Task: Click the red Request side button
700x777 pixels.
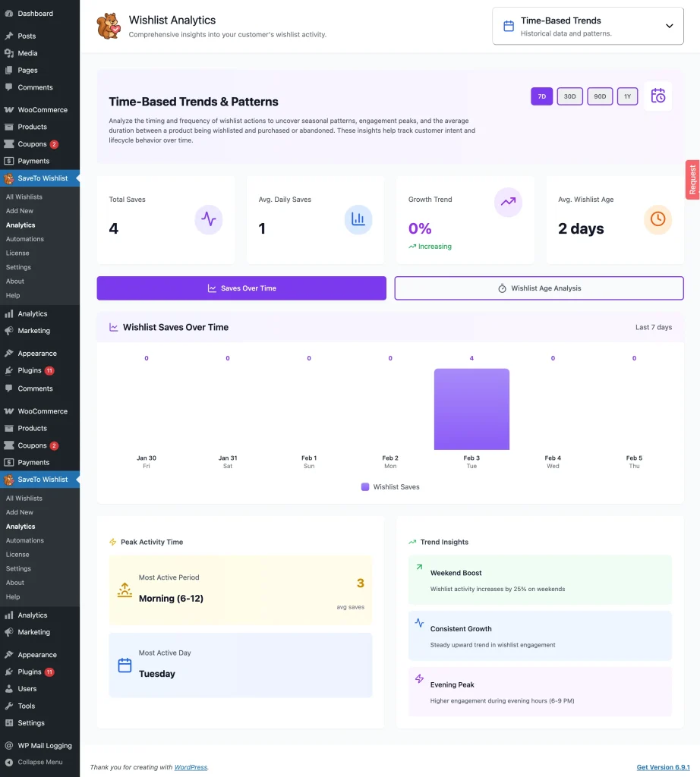Action: coord(692,180)
